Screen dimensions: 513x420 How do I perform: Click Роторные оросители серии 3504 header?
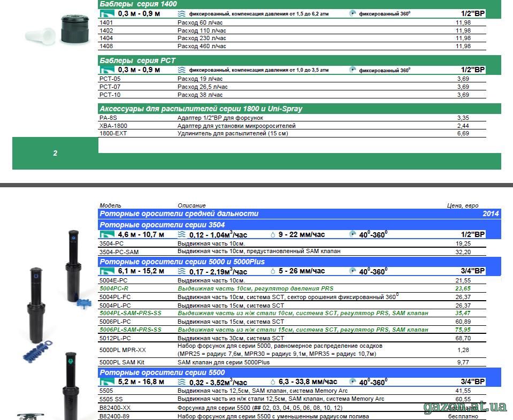300,225
